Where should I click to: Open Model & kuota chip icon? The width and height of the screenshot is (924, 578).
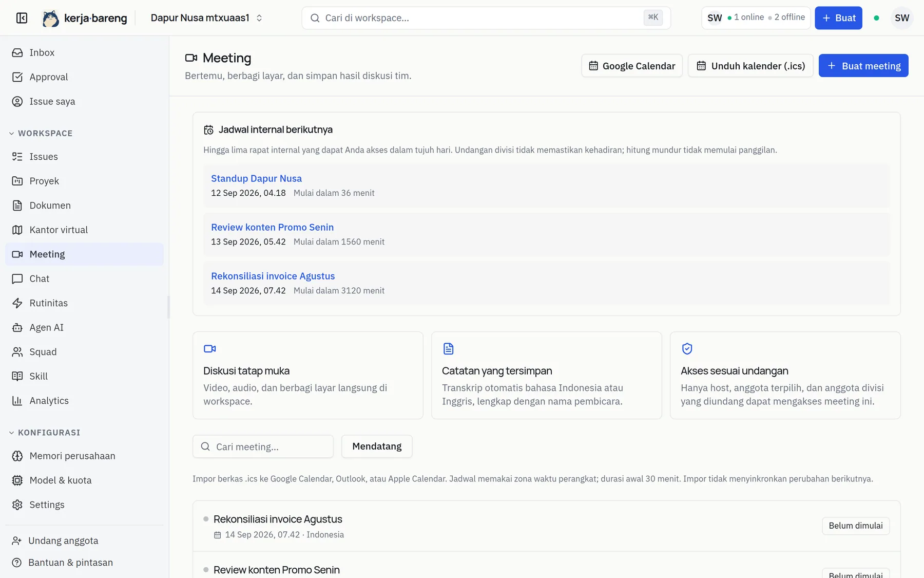pyautogui.click(x=17, y=480)
